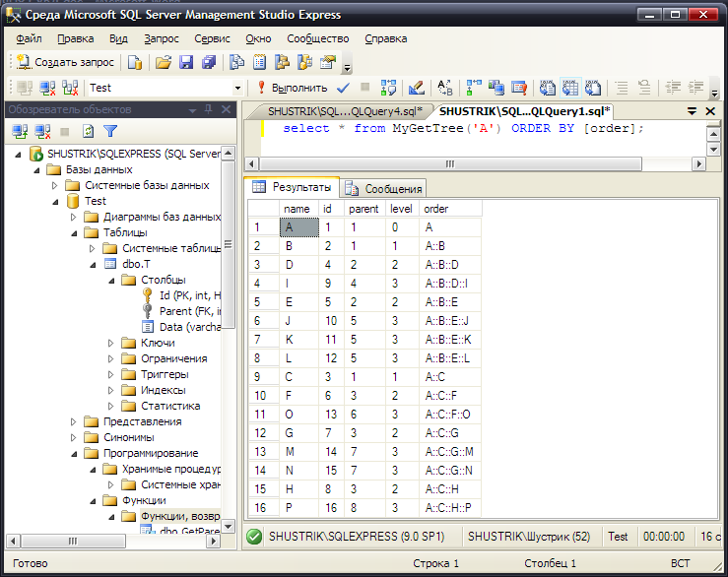Open the Справка menu
The height and width of the screenshot is (577, 728).
(386, 38)
